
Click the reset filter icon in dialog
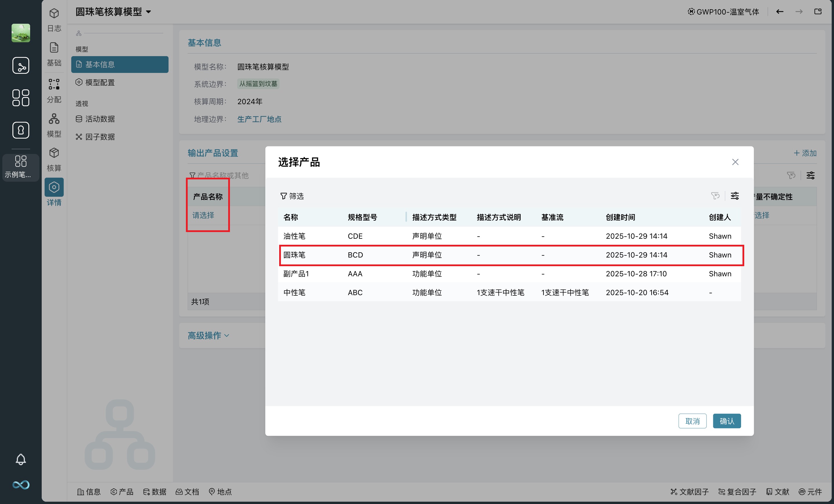pyautogui.click(x=715, y=196)
